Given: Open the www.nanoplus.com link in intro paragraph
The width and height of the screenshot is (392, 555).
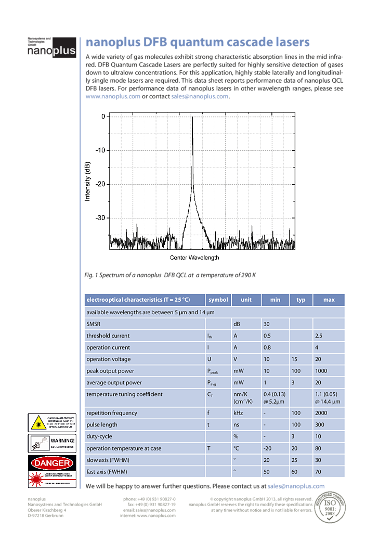Looking at the screenshot, I should click(x=112, y=96).
